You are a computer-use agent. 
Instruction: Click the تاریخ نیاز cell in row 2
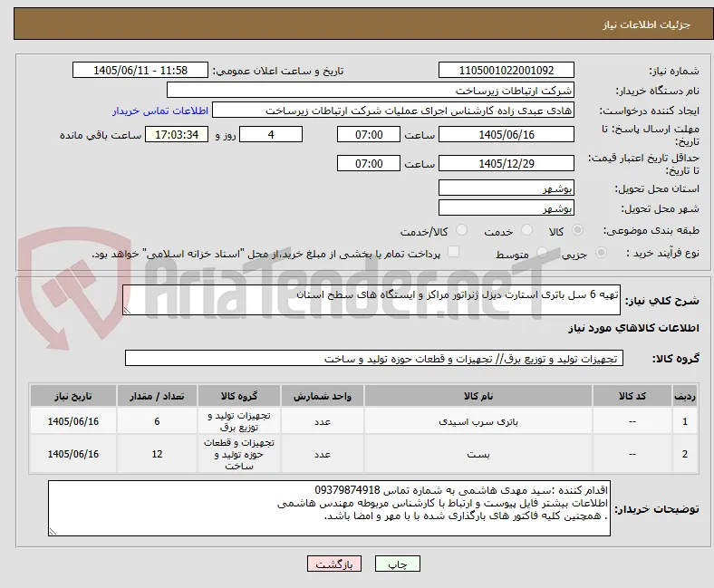[x=73, y=454]
